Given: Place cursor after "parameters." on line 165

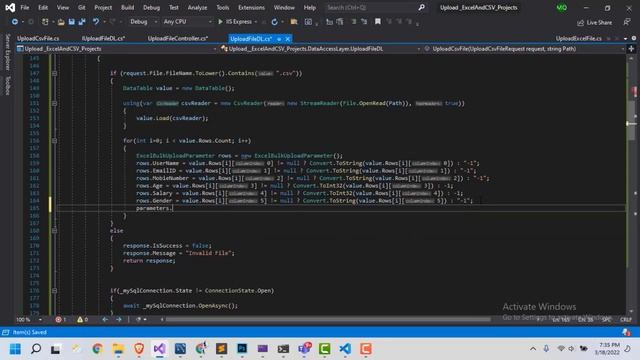Looking at the screenshot, I should point(173,208).
